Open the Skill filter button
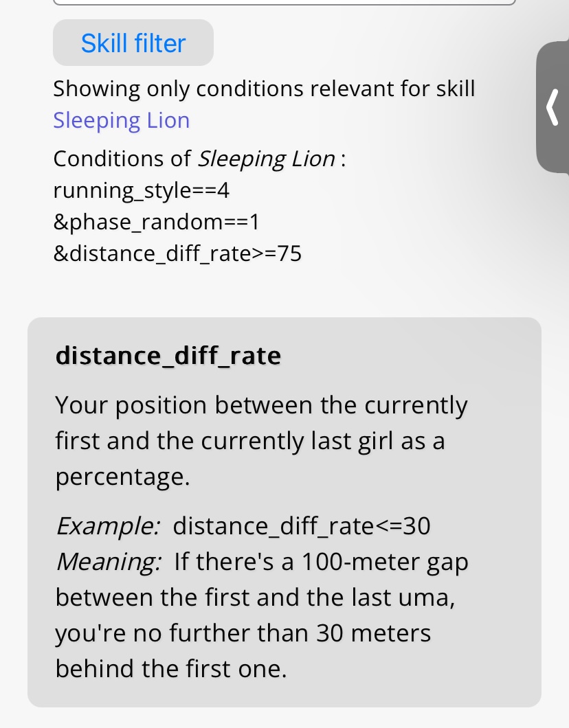 pos(133,43)
